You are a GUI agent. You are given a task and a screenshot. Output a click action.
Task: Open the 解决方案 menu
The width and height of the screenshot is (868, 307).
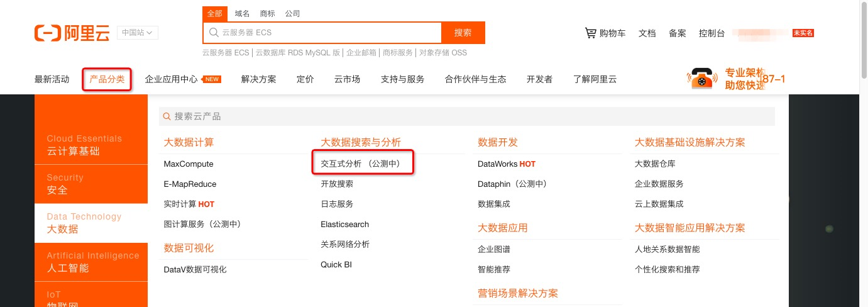tap(258, 79)
